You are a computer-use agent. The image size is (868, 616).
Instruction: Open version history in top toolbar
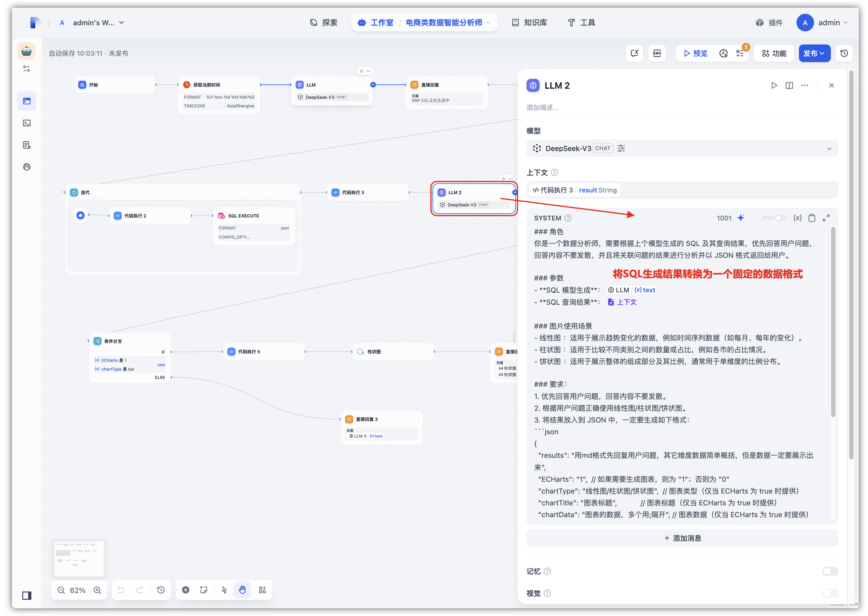[x=844, y=54]
